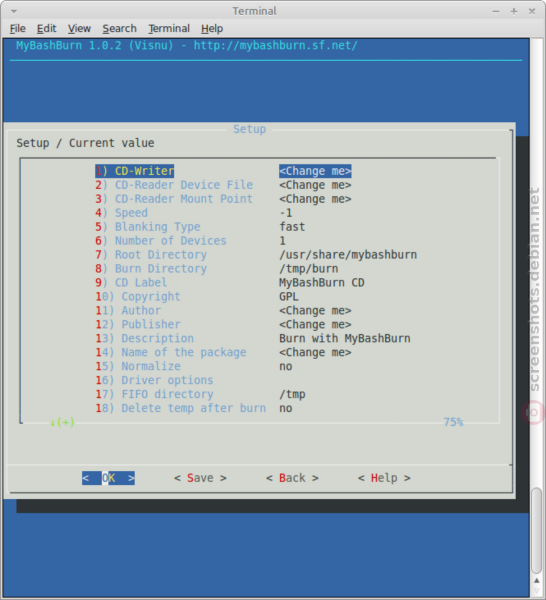Select the dialog Help button
The height and width of the screenshot is (600, 546).
pyautogui.click(x=384, y=478)
